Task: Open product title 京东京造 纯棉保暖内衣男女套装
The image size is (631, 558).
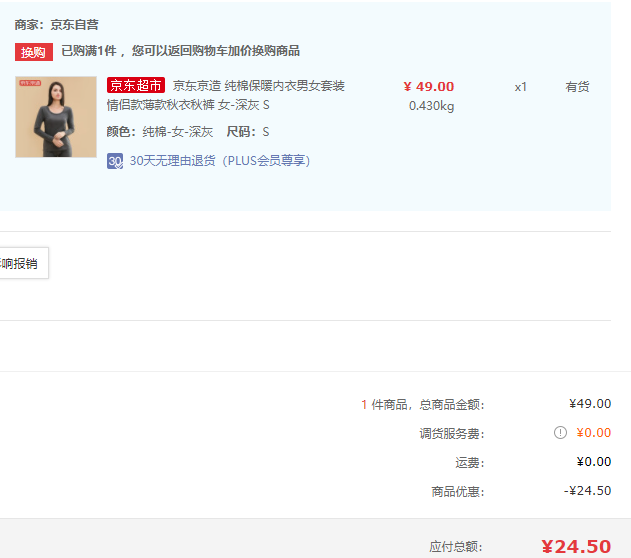Action: pyautogui.click(x=259, y=86)
